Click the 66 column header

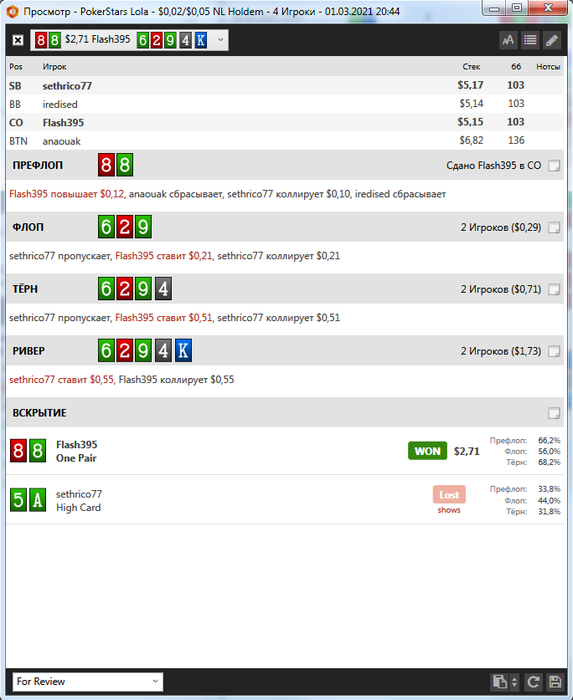coord(516,67)
